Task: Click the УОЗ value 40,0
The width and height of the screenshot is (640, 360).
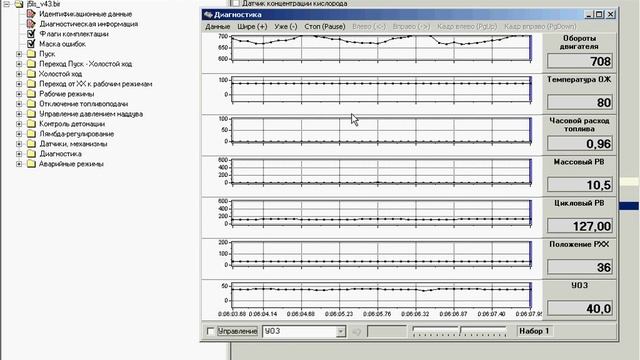Action: 580,309
